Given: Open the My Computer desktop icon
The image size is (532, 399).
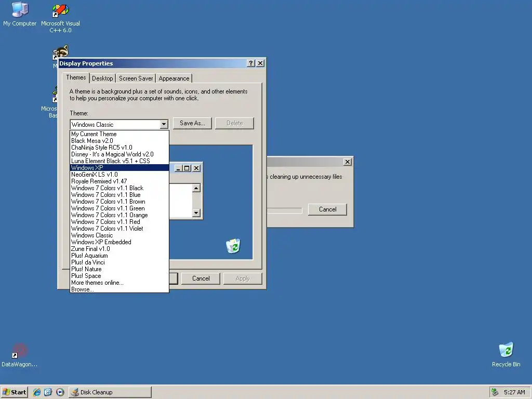Looking at the screenshot, I should tap(20, 14).
